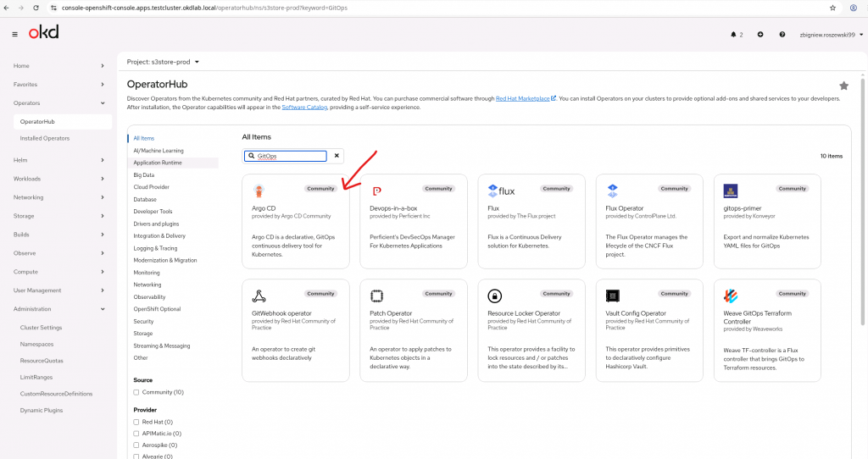The height and width of the screenshot is (459, 868).
Task: Clear the GitOps search with X button
Action: pyautogui.click(x=337, y=156)
